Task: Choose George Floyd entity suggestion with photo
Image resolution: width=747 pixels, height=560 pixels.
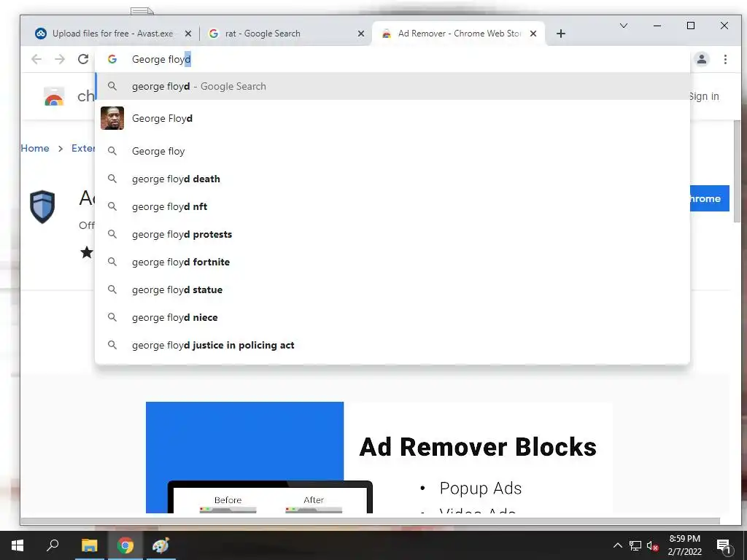Action: [x=392, y=118]
